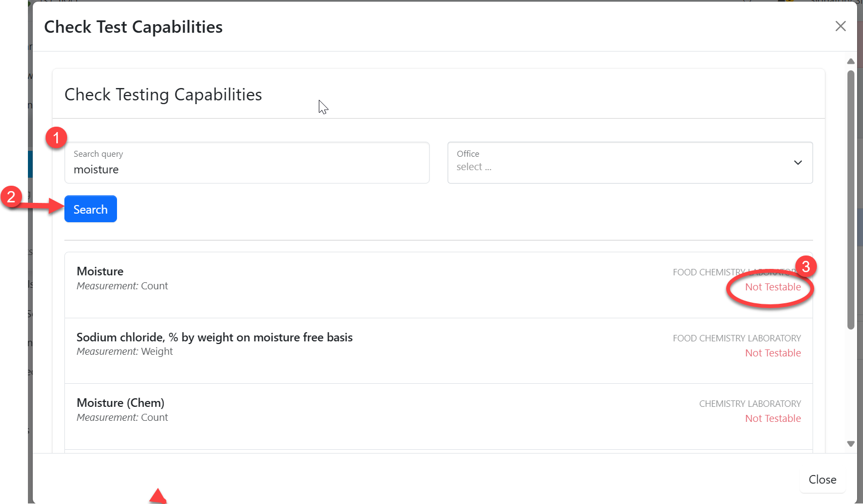Click the CHEMISTRY LABORATORY label on the Moisture (Chem) row

coord(750,404)
